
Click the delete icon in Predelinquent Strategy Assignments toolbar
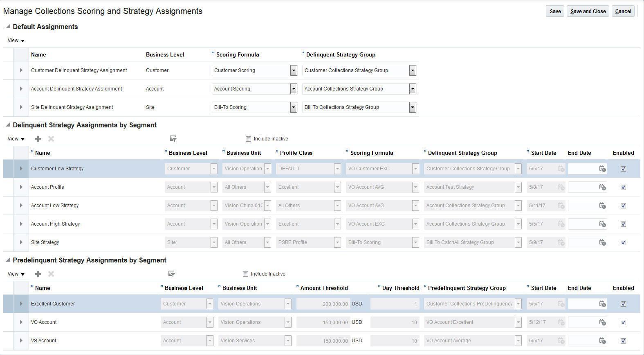click(51, 274)
